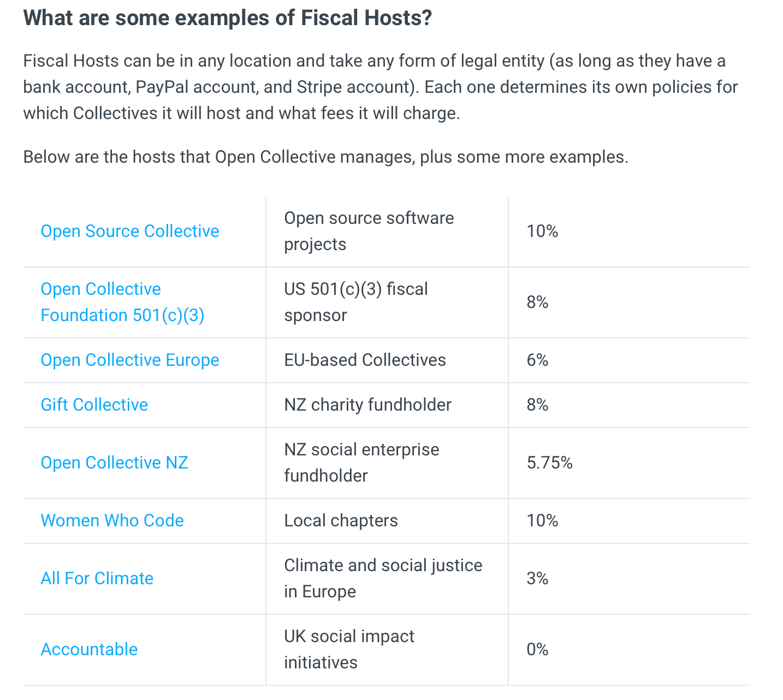Go to Open Collective NZ host
Image resolution: width=783 pixels, height=700 pixels.
point(115,462)
